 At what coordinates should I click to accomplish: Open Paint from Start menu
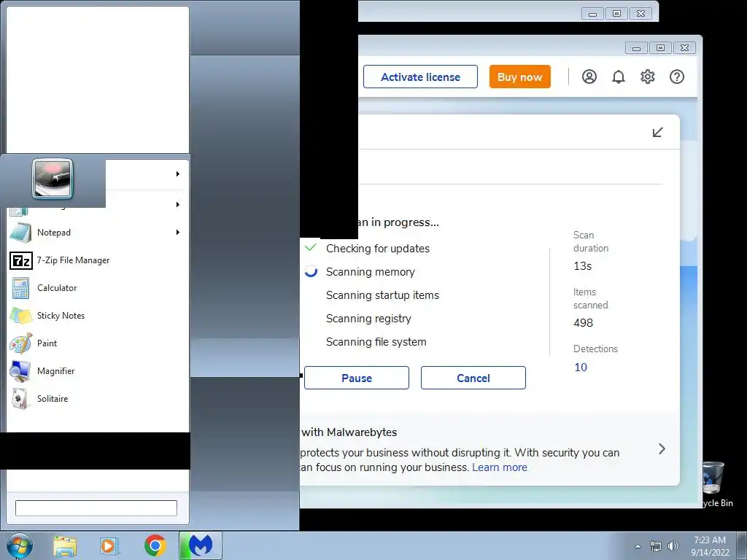[95, 343]
